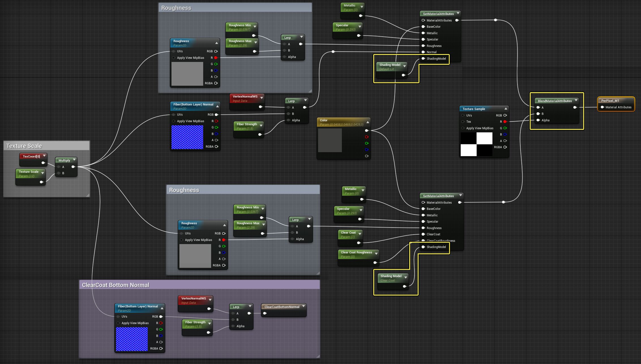Toggle the UVs input on Fiber(Bottom Layer) Normal
Image resolution: width=641 pixels, height=364 pixels.
[x=173, y=115]
